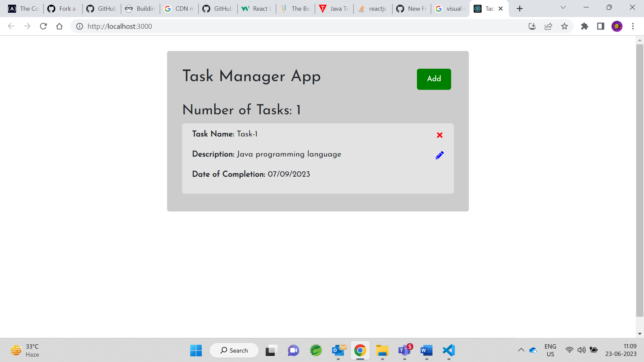Screen dimensions: 644x362
Task: Delete Task-1 using the red X icon
Action: [440, 135]
